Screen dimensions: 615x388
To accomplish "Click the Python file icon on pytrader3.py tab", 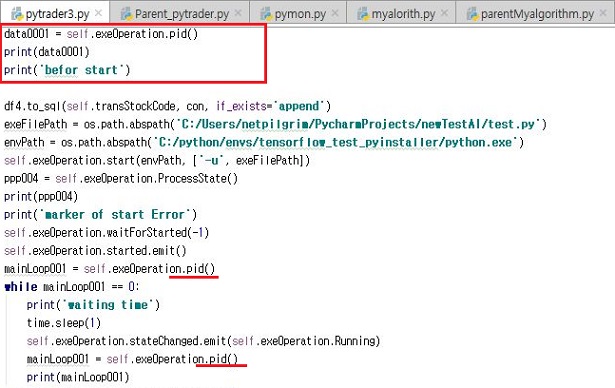I will click(17, 14).
